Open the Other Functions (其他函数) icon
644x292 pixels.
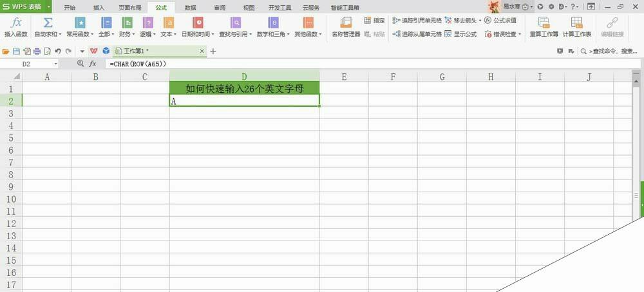(308, 23)
